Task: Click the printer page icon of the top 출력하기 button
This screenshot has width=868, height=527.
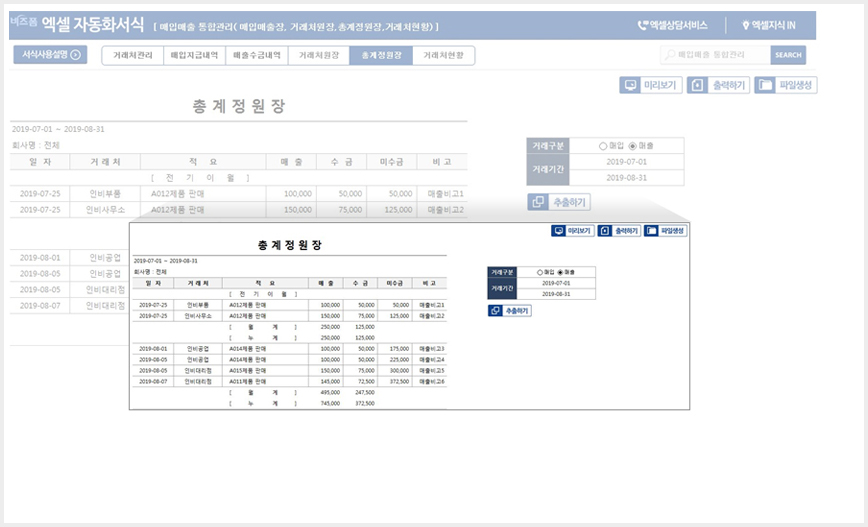Action: click(x=698, y=85)
